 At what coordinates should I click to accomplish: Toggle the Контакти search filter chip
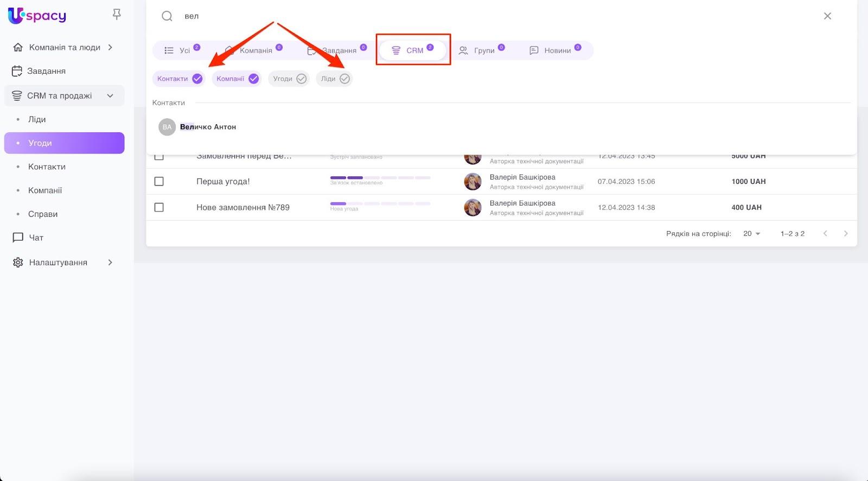[178, 79]
